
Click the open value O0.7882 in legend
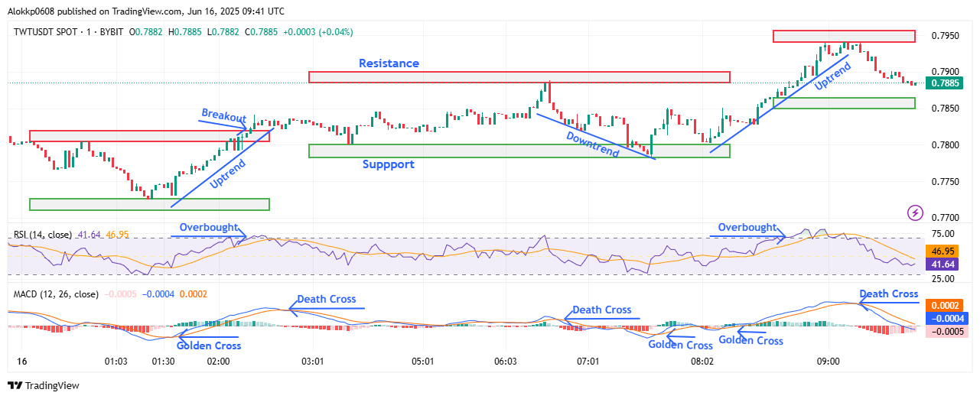point(145,32)
